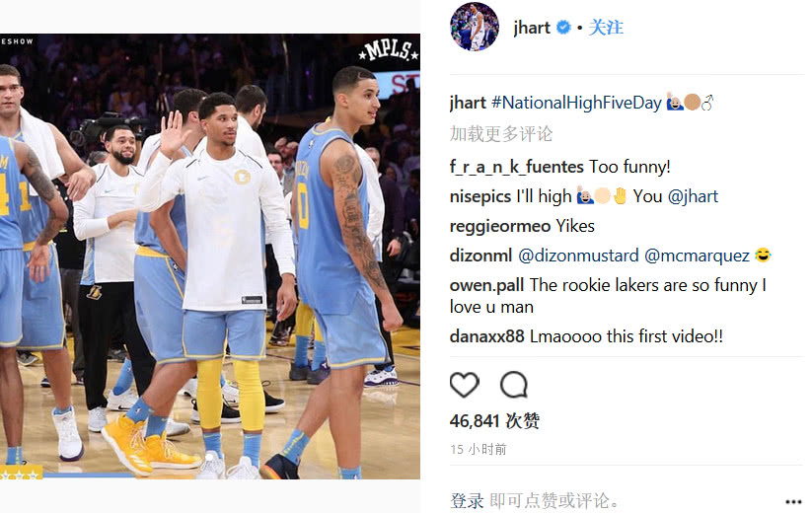Open owen.pall commenter profile
This screenshot has width=812, height=513.
(486, 285)
